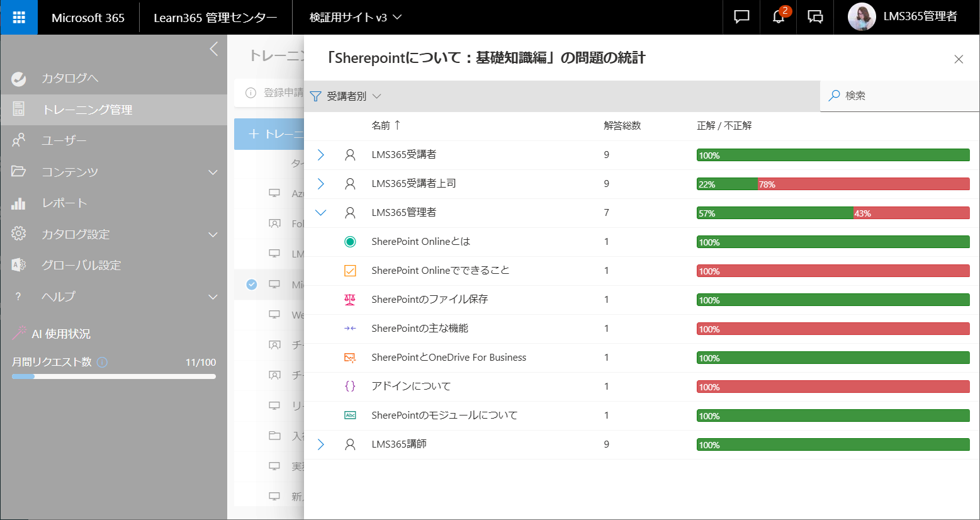Click the 11/100 request count value

pyautogui.click(x=201, y=362)
